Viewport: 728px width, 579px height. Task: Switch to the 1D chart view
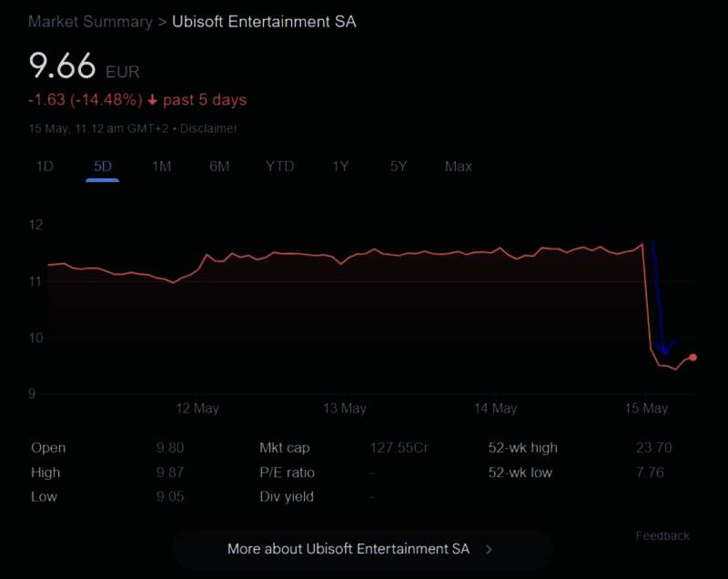click(43, 167)
